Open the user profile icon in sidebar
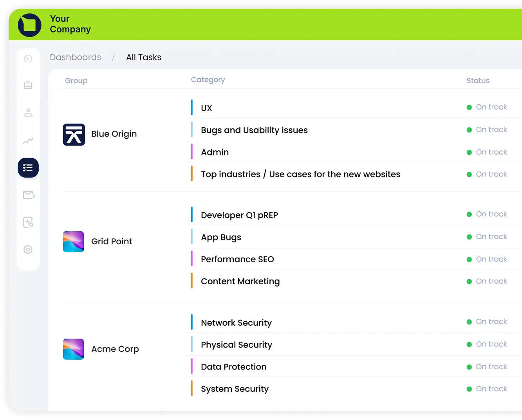The width and height of the screenshot is (522, 420). tap(28, 113)
